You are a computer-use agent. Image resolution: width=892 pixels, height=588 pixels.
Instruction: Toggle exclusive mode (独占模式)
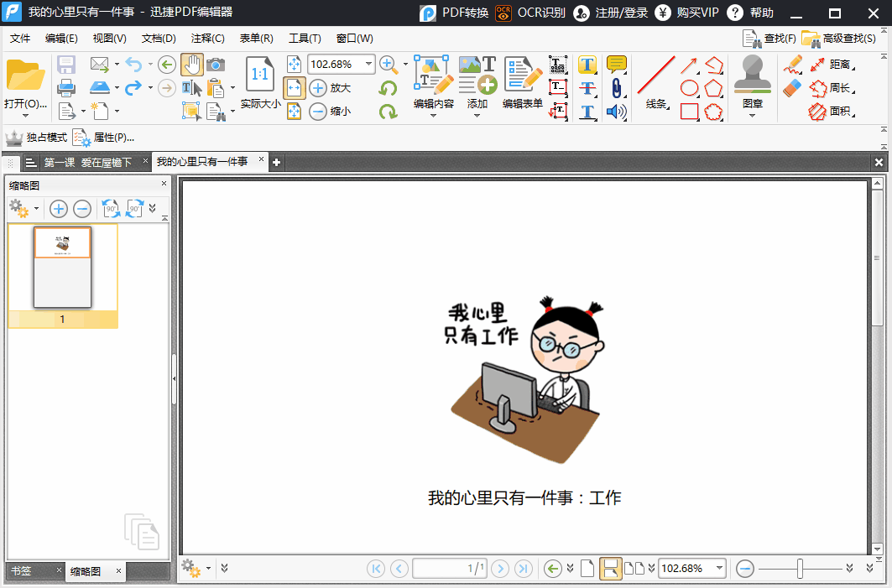coord(36,138)
